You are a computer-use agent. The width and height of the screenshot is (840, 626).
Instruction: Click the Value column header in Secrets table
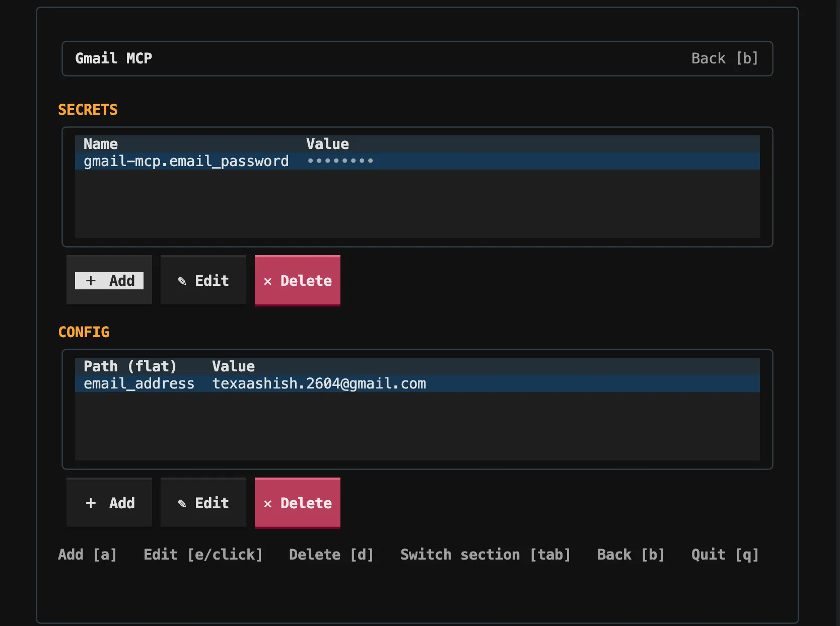click(328, 144)
